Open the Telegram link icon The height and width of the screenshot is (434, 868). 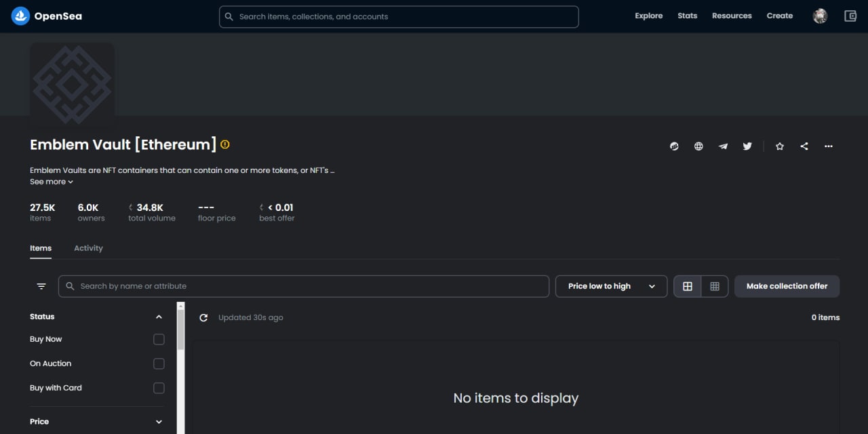point(723,146)
